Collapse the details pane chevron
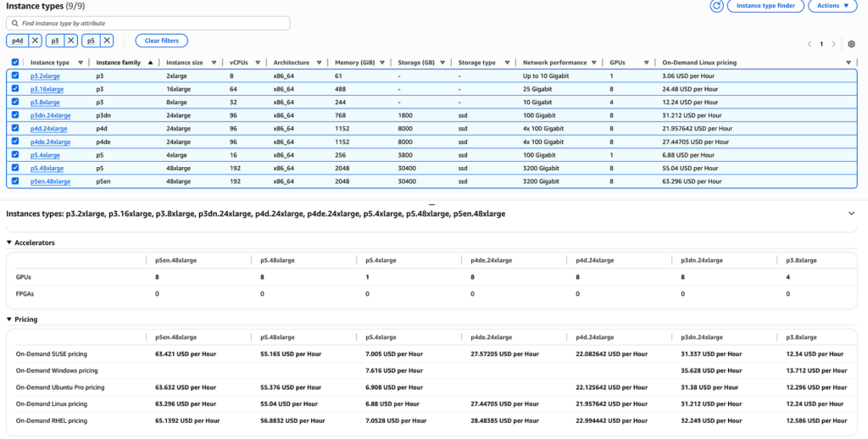868x439 pixels. click(x=851, y=213)
